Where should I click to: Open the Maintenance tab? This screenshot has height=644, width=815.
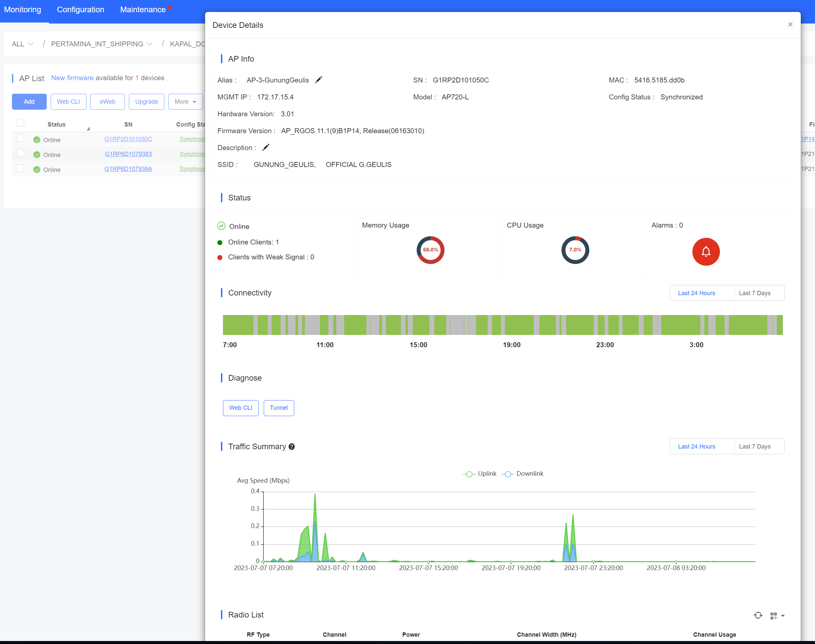[143, 10]
